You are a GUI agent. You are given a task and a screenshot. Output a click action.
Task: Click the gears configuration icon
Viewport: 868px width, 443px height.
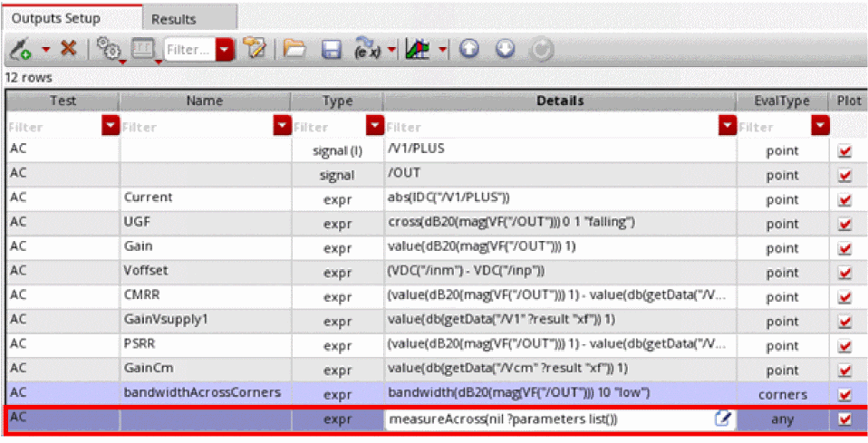pos(109,49)
